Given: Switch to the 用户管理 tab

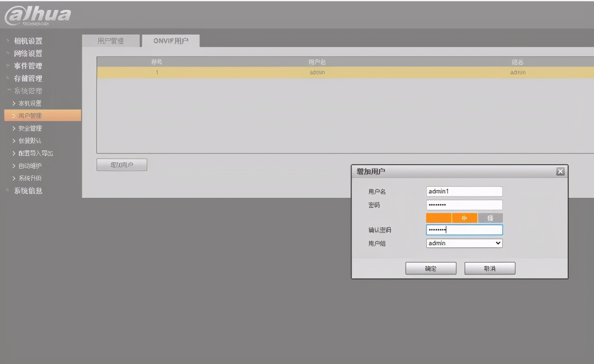Looking at the screenshot, I should [x=111, y=41].
